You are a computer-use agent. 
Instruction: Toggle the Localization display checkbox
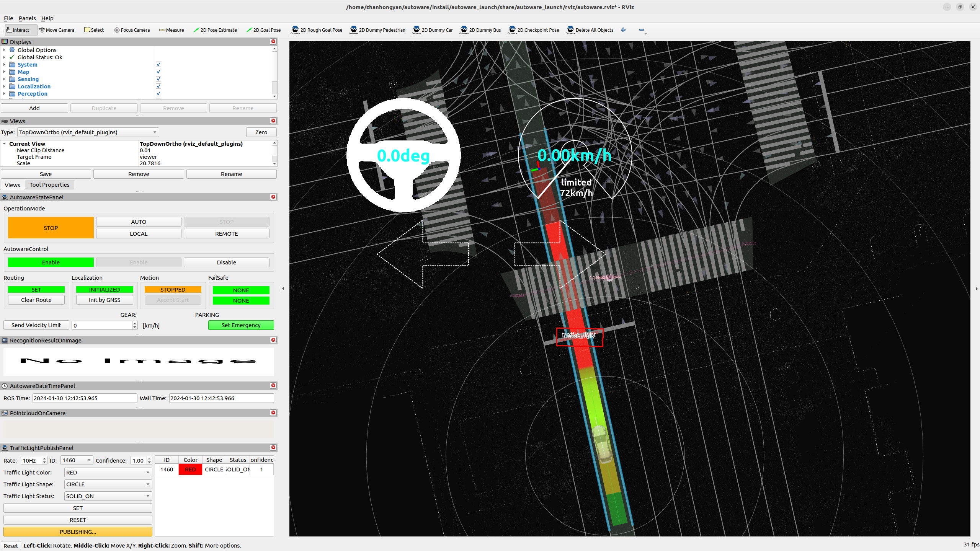[158, 86]
